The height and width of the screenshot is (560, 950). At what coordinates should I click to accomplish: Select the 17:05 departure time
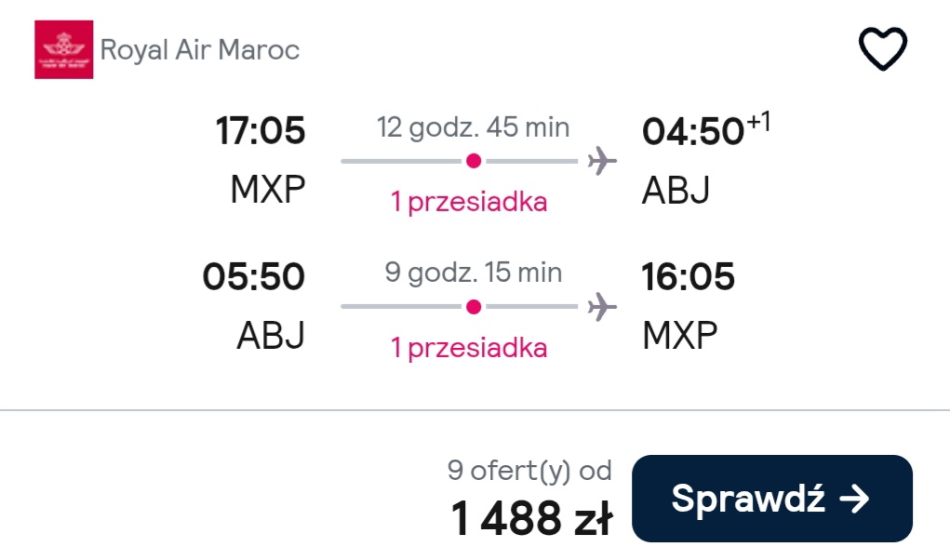coord(261,131)
